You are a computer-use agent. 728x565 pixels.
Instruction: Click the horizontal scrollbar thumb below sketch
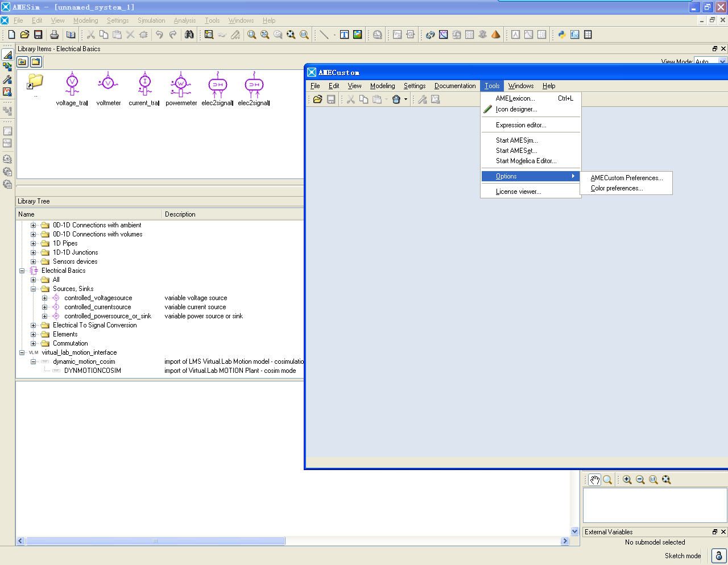(x=155, y=541)
